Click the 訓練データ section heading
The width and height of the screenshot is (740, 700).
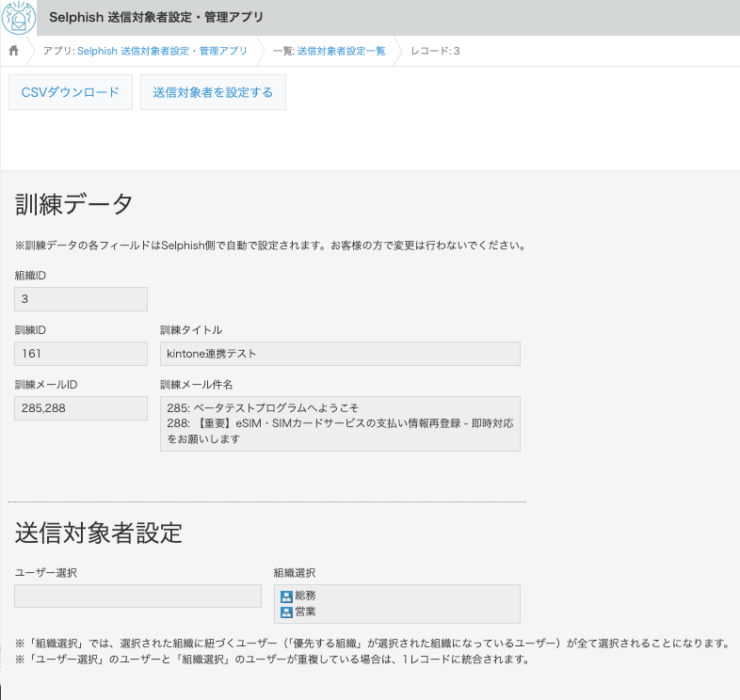(x=74, y=204)
